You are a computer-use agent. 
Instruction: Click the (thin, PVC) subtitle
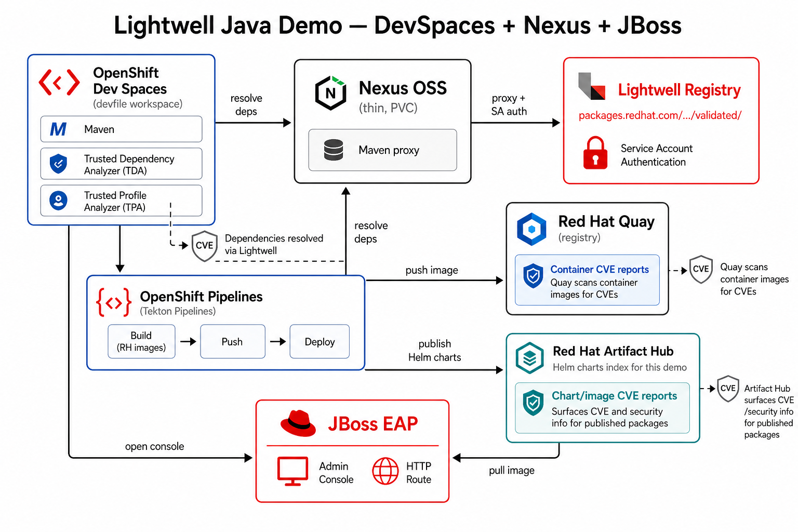tap(388, 108)
